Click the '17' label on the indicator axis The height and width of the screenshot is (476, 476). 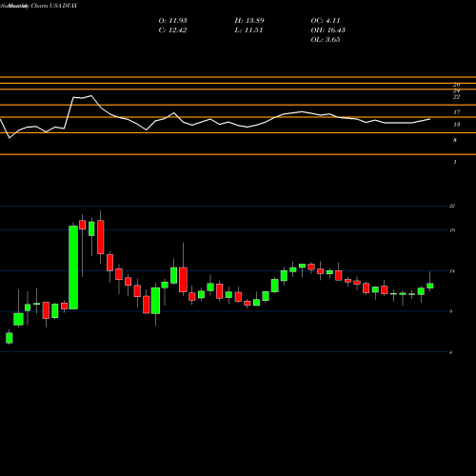coord(456,112)
